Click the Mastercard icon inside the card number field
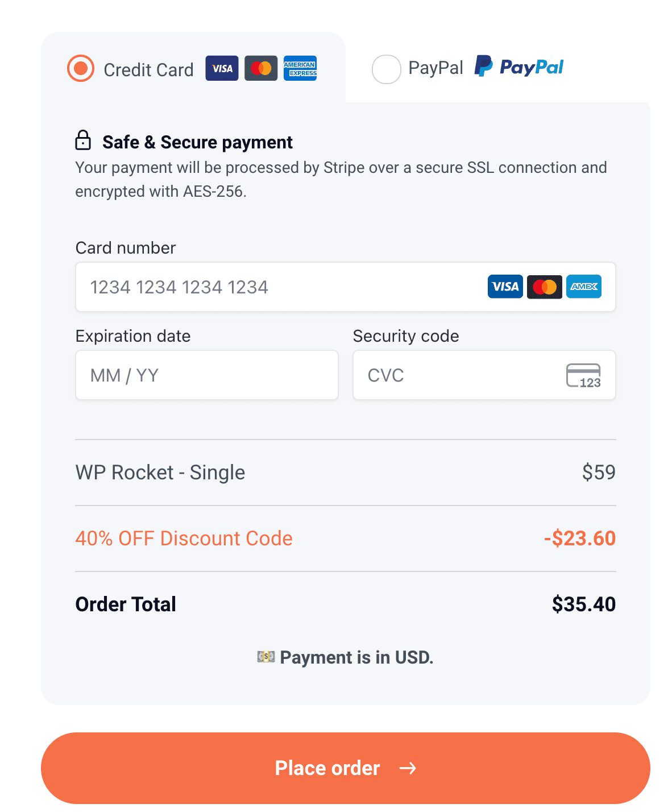 tap(544, 287)
